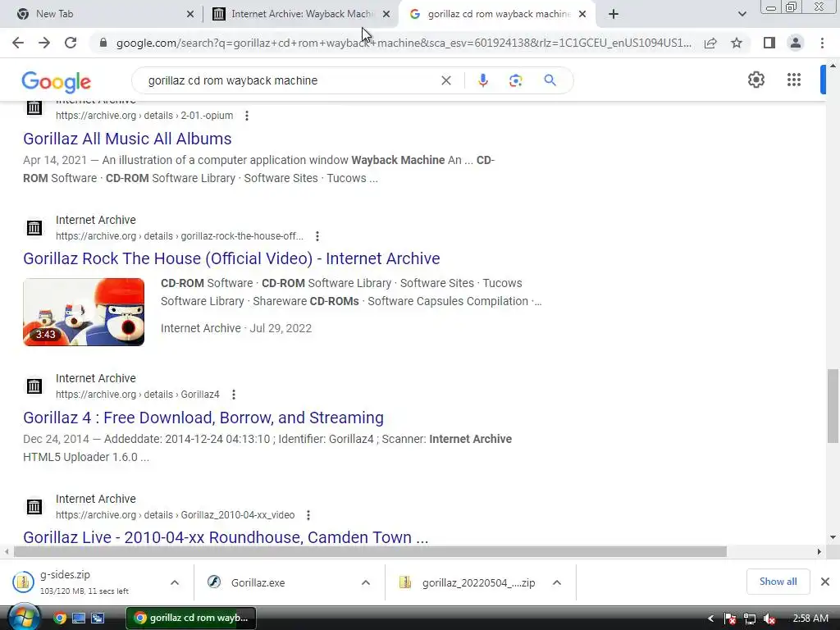Open more options for gorillaz-rock-the-house result
The image size is (840, 630).
pos(317,236)
